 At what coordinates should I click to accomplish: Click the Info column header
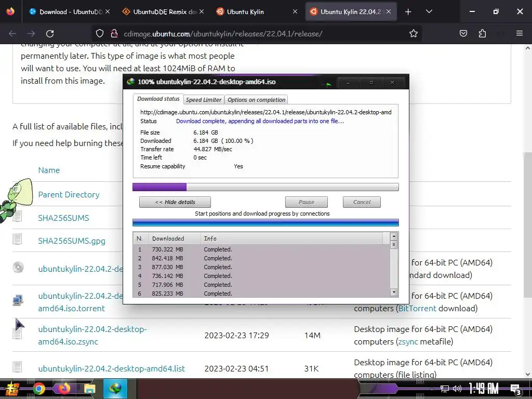tap(292, 238)
